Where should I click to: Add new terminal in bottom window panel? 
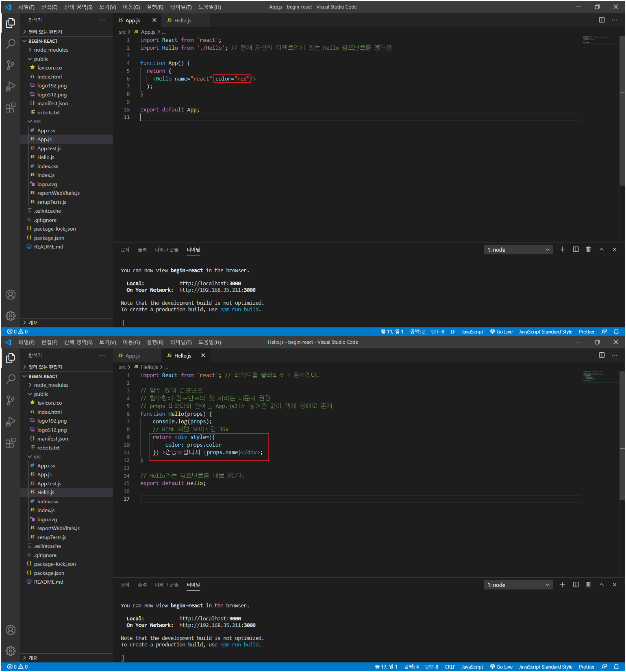563,585
